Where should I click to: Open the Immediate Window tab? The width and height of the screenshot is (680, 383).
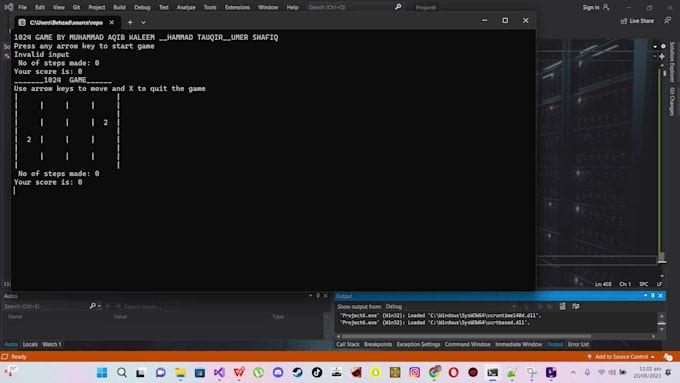[518, 344]
